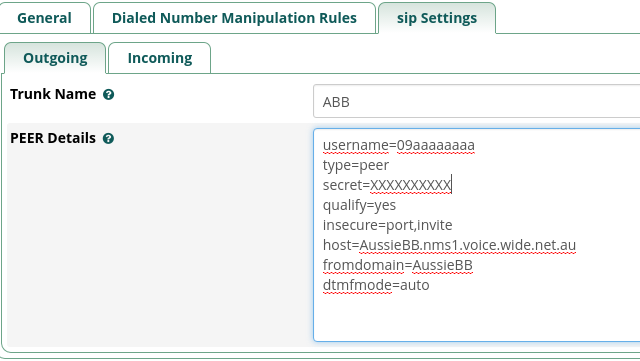Place cursor in the secret=XXXXXXXXXX line
640x361 pixels.
click(x=387, y=185)
